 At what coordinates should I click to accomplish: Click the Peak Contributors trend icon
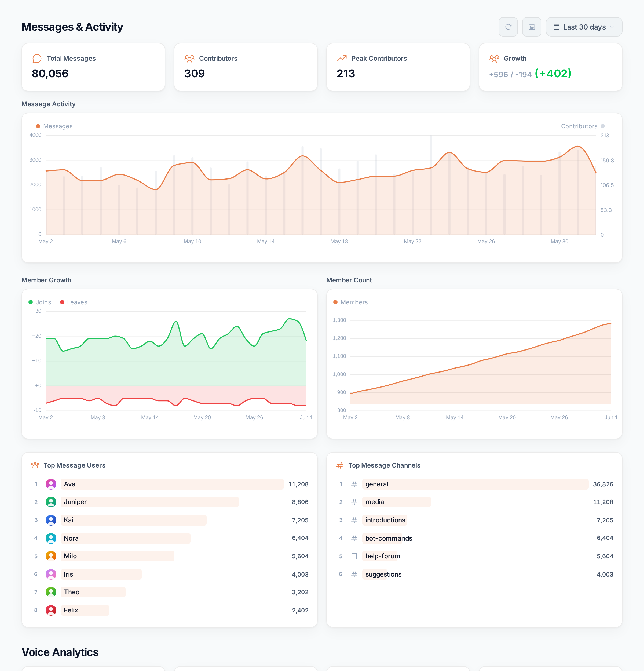(342, 59)
